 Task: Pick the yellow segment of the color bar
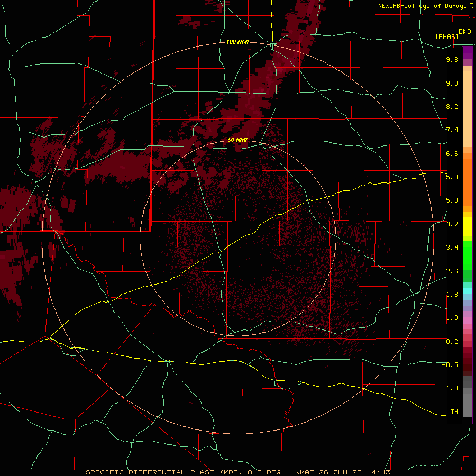click(x=467, y=226)
